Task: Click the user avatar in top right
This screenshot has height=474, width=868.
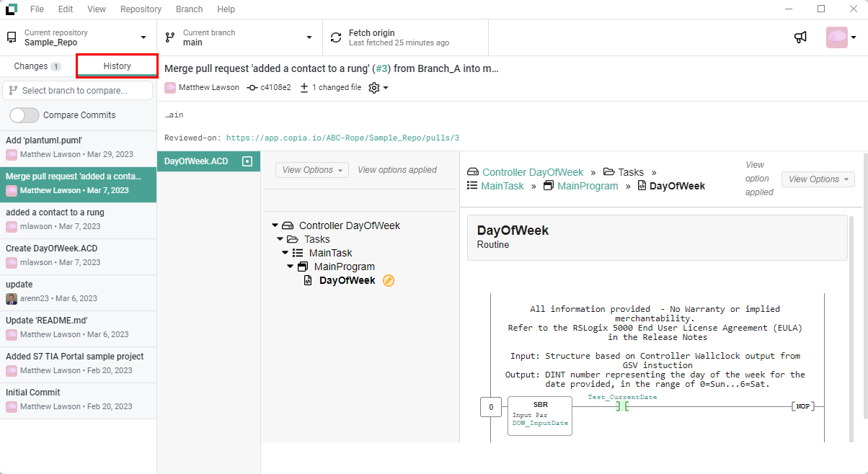Action: (836, 37)
